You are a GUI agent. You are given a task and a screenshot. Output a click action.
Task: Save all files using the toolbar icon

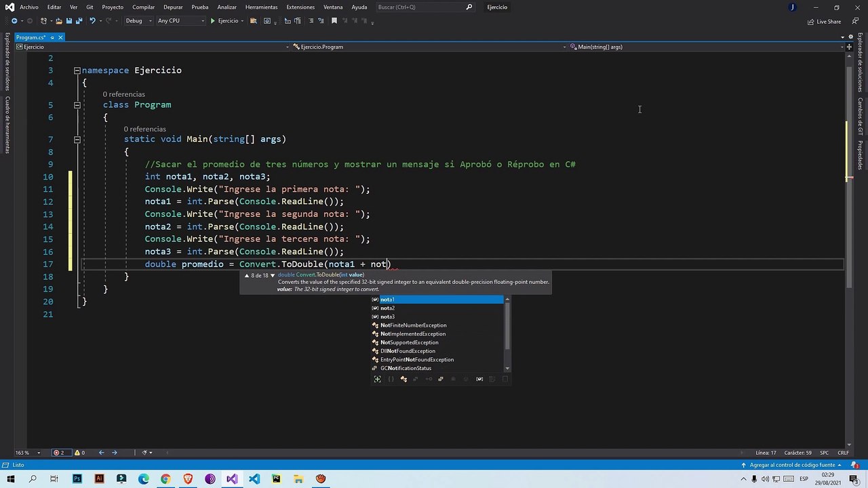(x=79, y=21)
